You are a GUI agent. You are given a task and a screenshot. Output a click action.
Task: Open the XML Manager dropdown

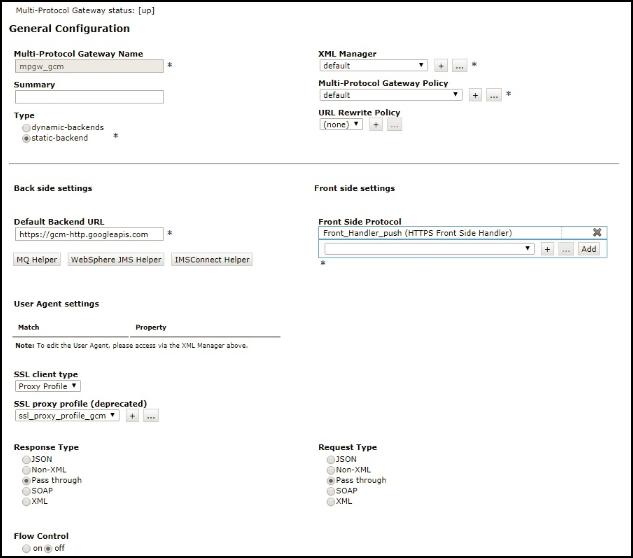click(373, 66)
